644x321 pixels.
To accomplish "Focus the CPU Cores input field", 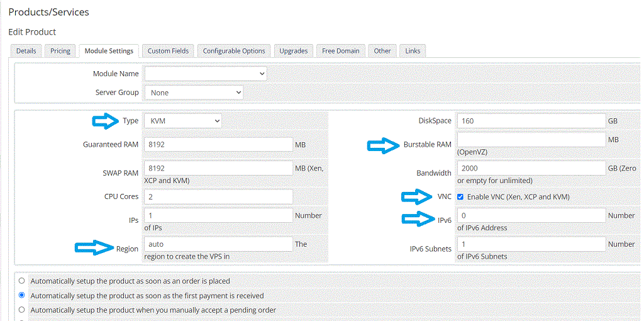I will 218,197.
